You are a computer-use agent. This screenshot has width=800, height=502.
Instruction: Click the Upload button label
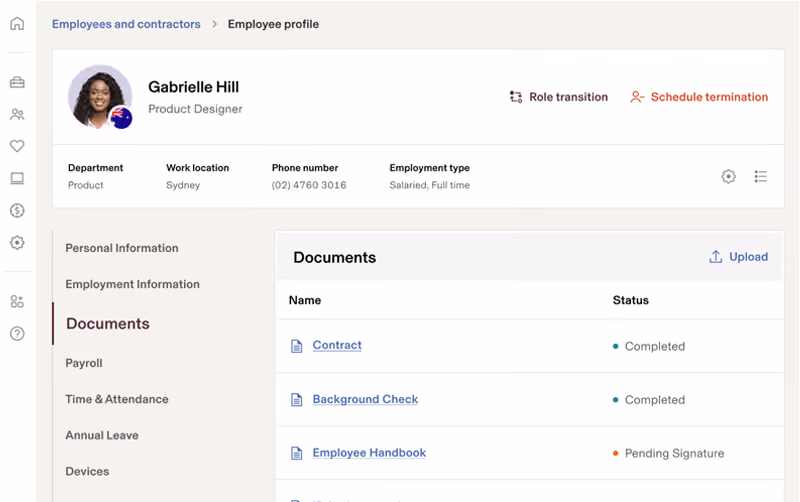[748, 257]
